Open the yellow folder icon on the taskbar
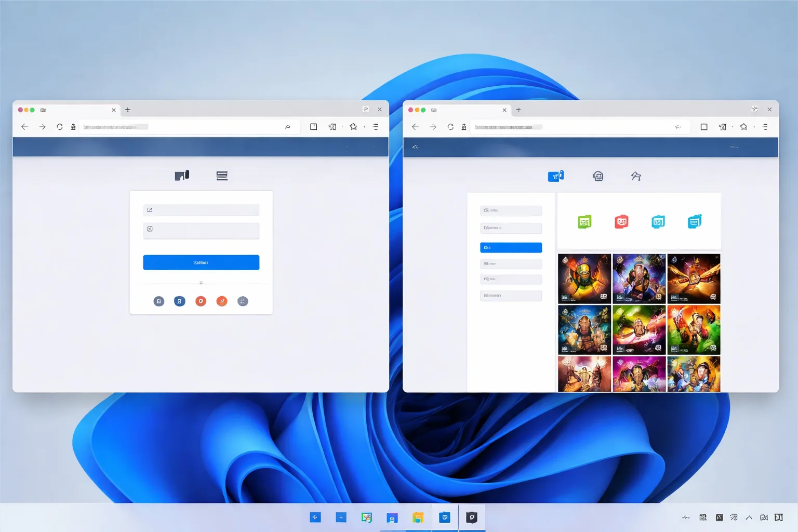Image resolution: width=798 pixels, height=532 pixels. tap(418, 517)
